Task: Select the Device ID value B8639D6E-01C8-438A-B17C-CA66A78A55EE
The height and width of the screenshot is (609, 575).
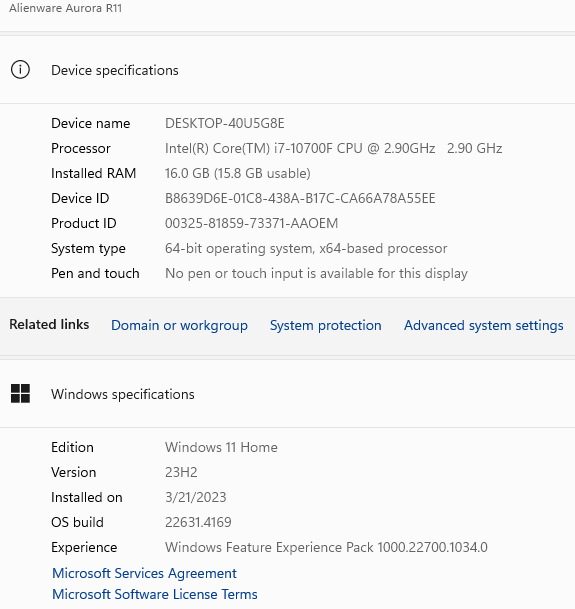Action: [300, 198]
